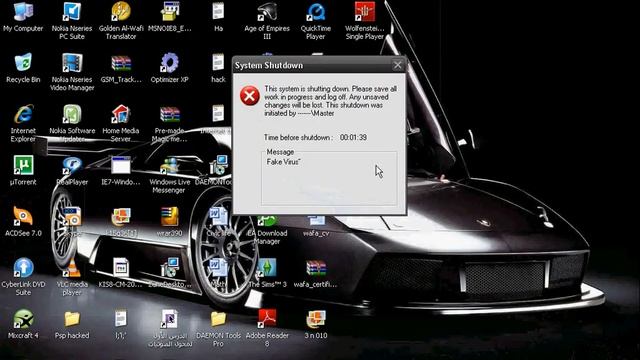Launch Optimizer XP shortcut
The height and width of the screenshot is (360, 640).
point(169,63)
